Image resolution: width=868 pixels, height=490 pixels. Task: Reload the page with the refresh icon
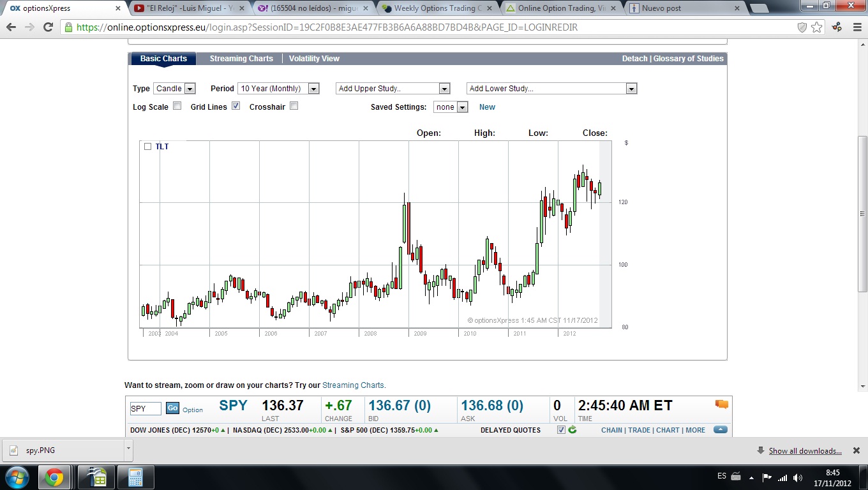[x=48, y=27]
